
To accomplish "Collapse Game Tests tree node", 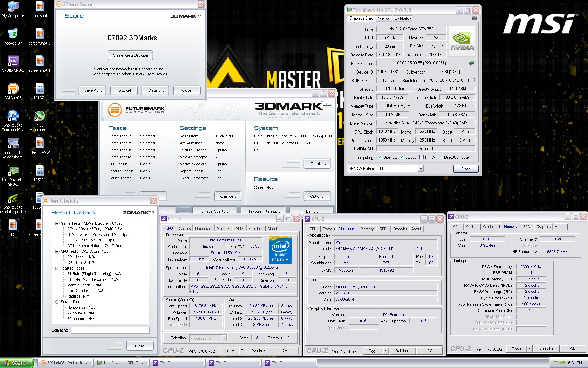I will coord(57,223).
